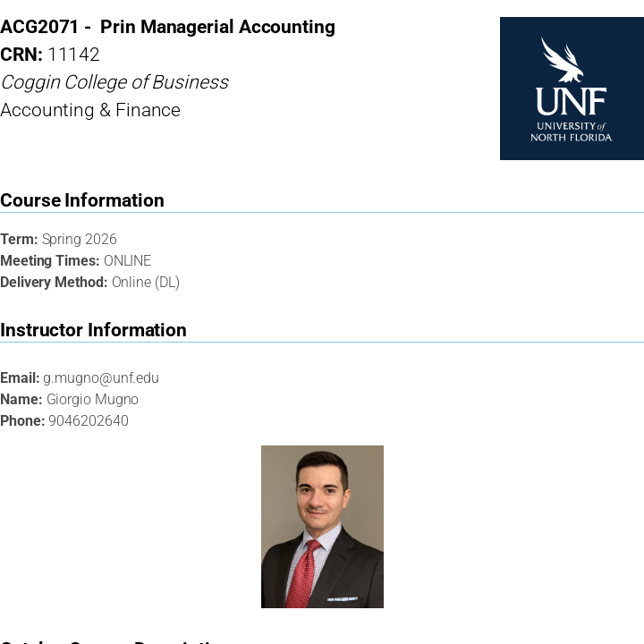Click the Accounting & Finance department line
The width and height of the screenshot is (644, 644).
90,110
